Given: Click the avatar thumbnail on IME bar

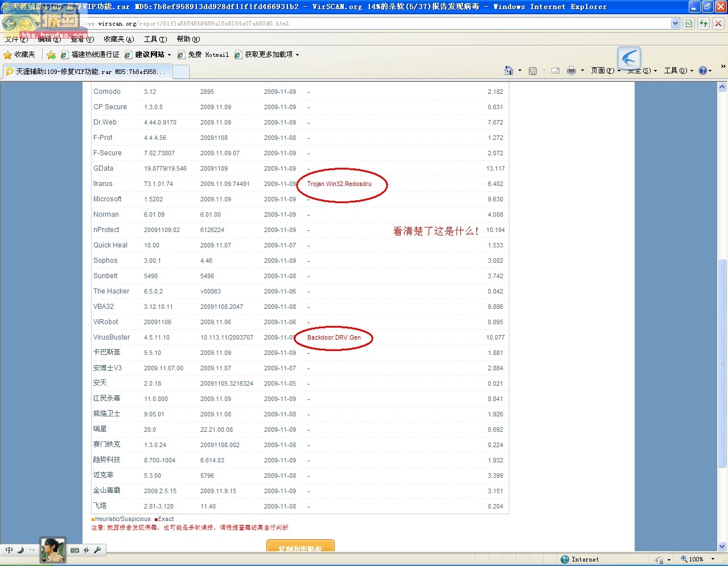Looking at the screenshot, I should point(52,550).
